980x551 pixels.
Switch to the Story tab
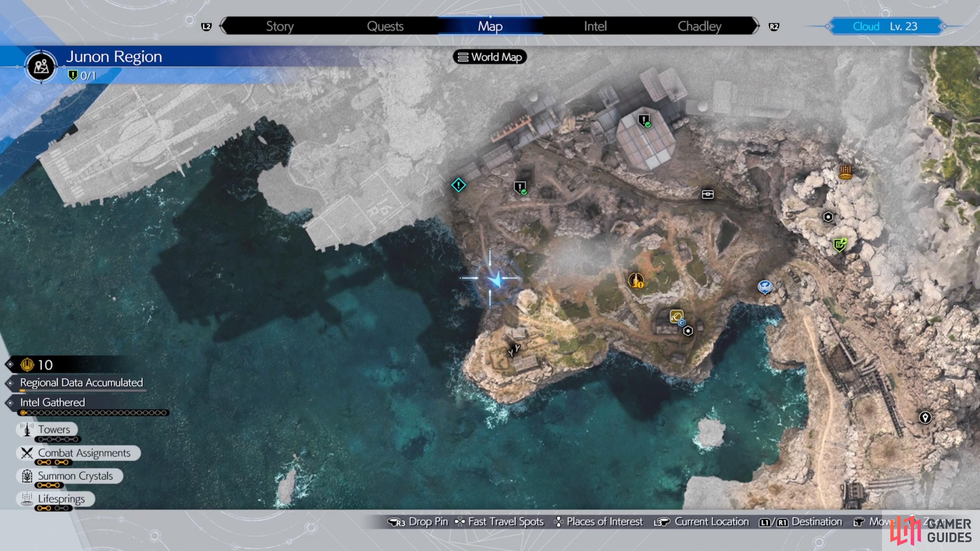[x=280, y=26]
